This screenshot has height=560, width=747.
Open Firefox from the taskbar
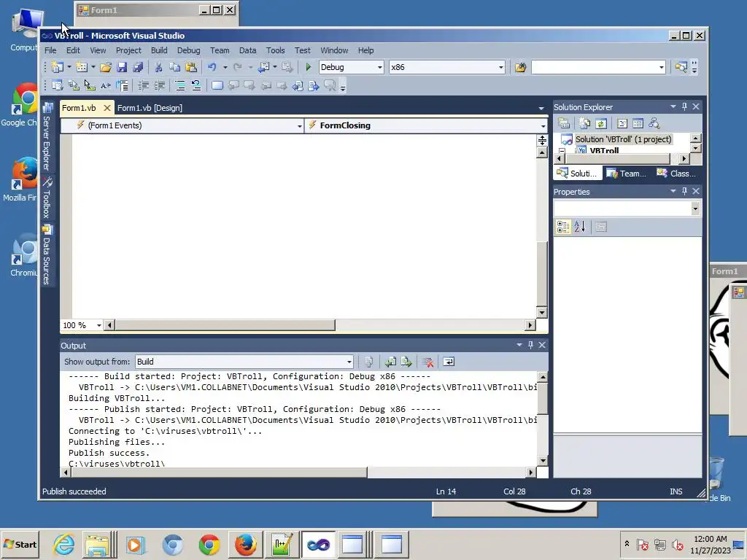tap(246, 544)
